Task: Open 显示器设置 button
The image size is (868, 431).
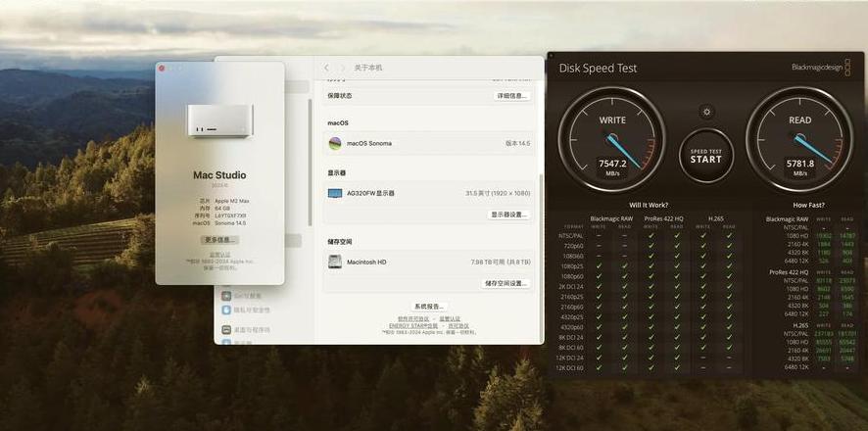Action: 509,215
